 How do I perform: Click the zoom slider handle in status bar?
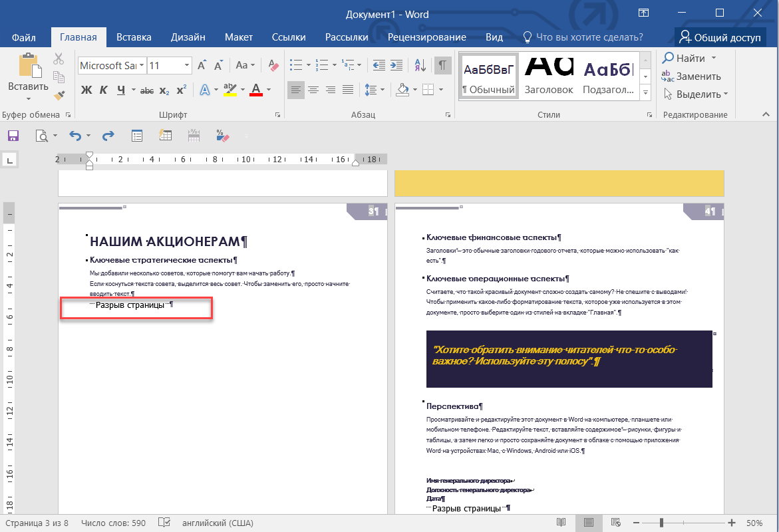661,523
